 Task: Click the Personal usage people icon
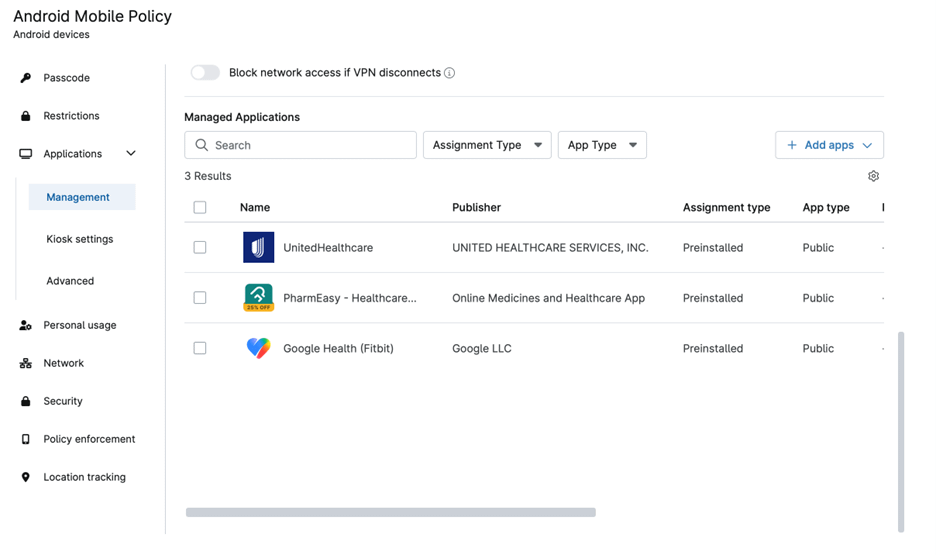click(25, 325)
